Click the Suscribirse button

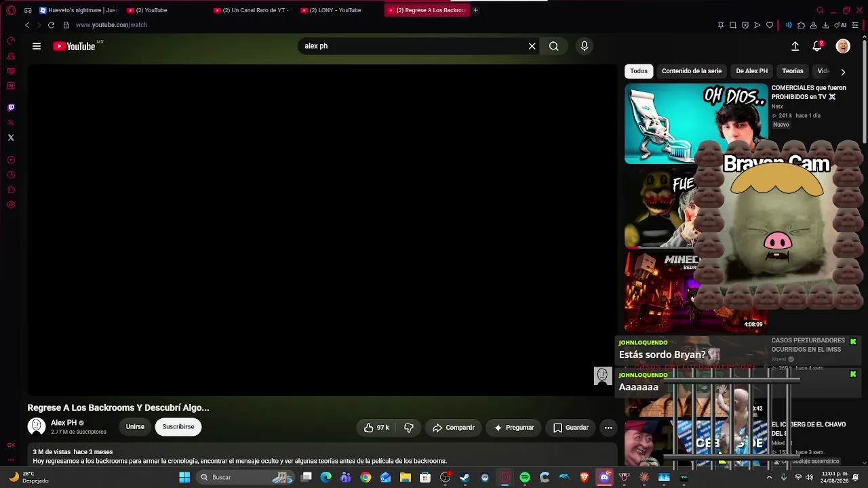pyautogui.click(x=178, y=427)
